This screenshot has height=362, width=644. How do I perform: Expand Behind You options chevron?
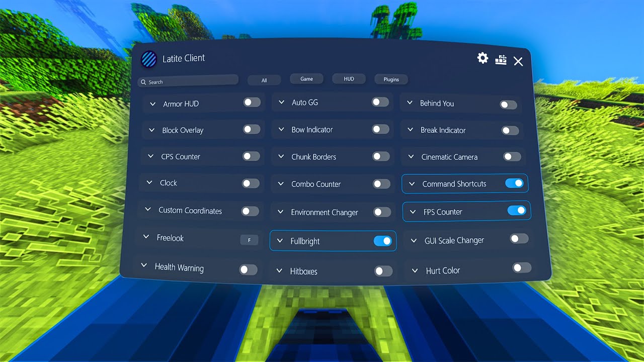click(410, 103)
